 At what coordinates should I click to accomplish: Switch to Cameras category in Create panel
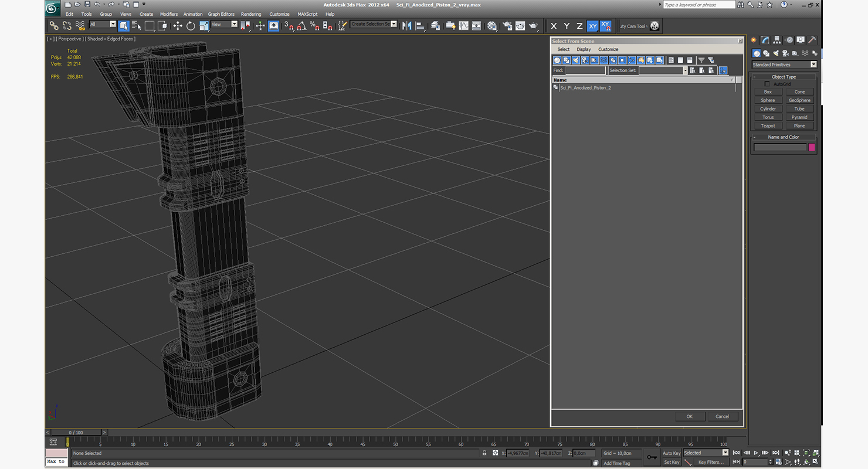[x=785, y=53]
